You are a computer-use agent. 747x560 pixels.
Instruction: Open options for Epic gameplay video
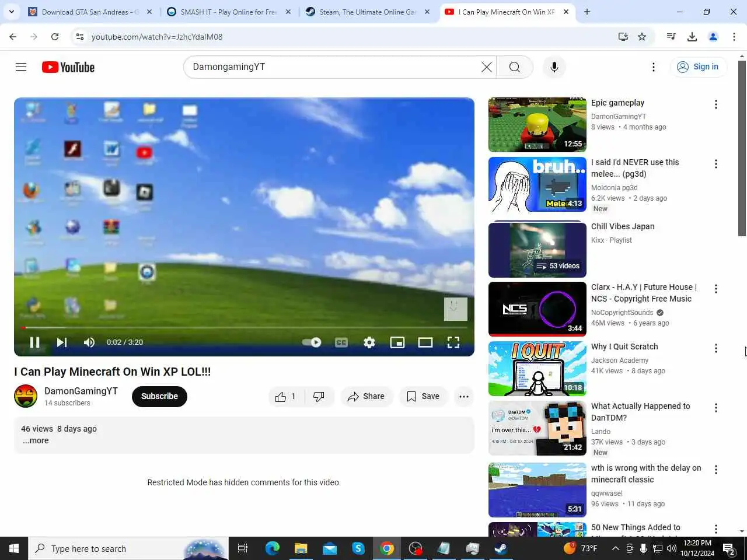click(716, 104)
